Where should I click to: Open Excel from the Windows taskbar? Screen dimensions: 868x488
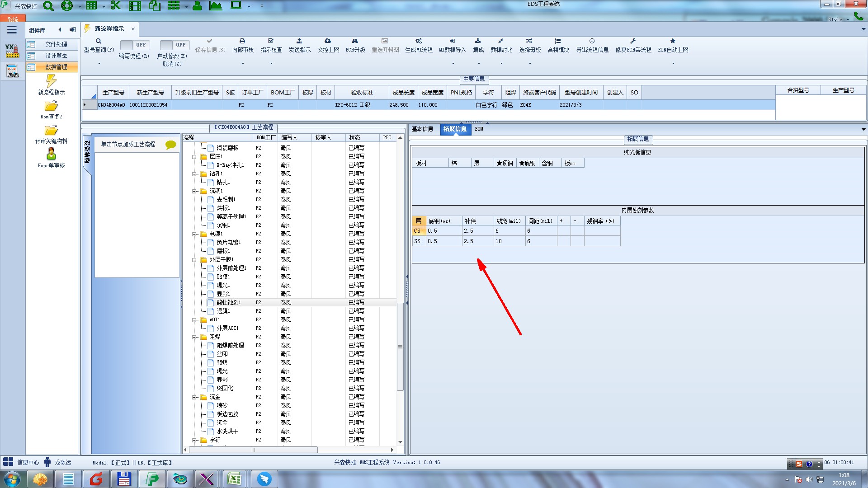pos(234,479)
